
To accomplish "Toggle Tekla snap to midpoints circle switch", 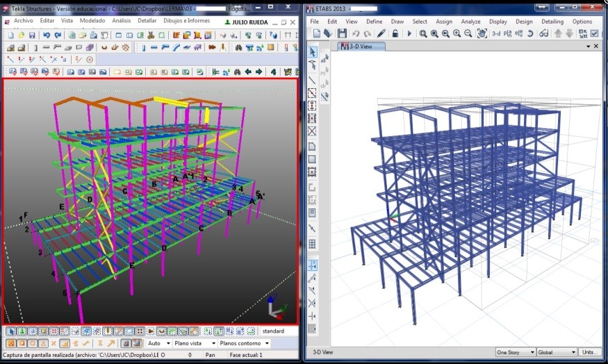I will 33,343.
